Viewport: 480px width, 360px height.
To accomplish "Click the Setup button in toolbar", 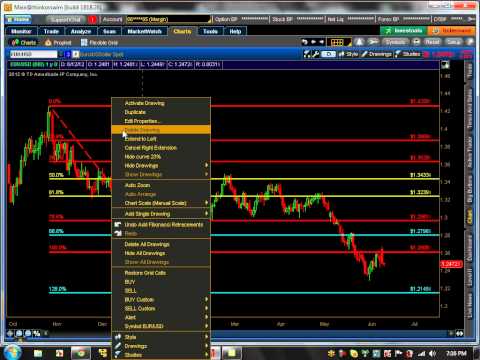I will (453, 42).
